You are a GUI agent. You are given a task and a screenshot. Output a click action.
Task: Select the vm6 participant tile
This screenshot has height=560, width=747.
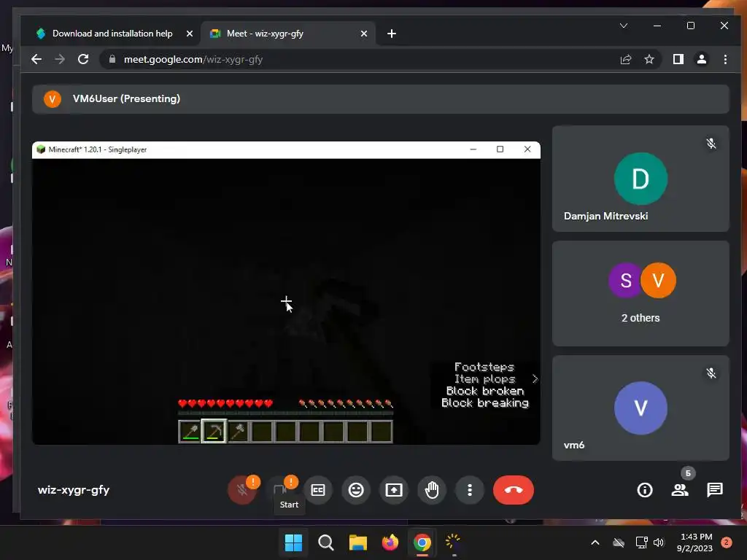pos(640,408)
